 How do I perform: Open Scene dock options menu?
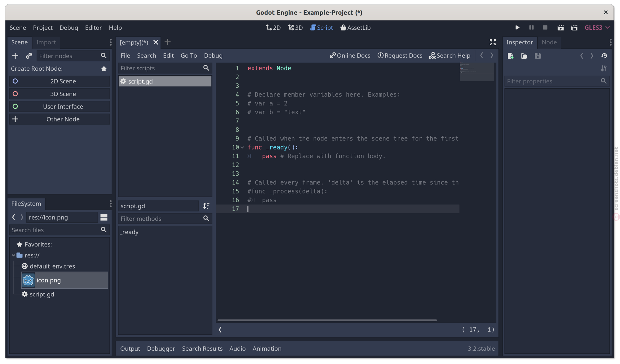pos(111,42)
